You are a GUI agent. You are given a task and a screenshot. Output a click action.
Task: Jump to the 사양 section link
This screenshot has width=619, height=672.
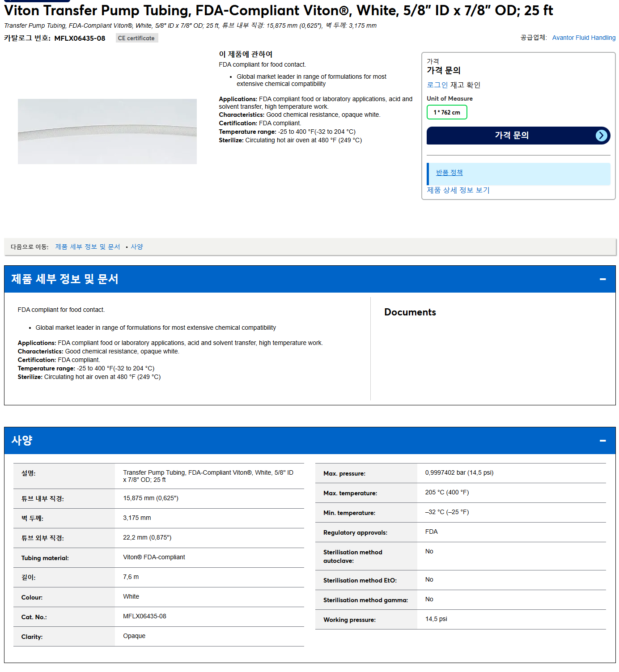(137, 247)
